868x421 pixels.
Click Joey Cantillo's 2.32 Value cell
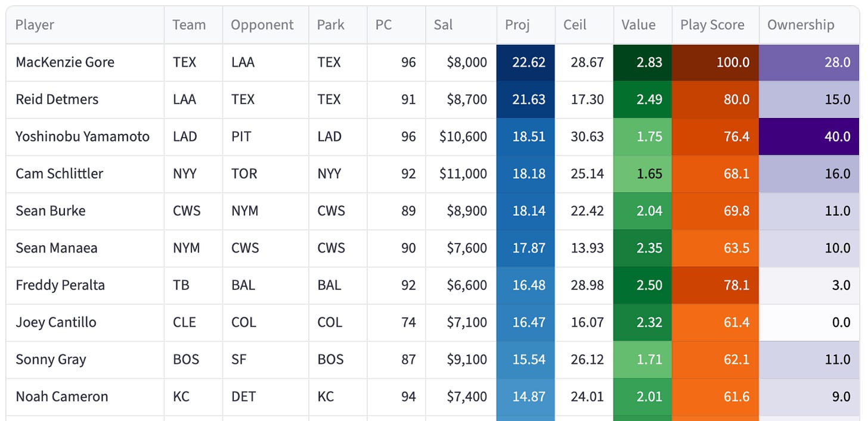(643, 323)
